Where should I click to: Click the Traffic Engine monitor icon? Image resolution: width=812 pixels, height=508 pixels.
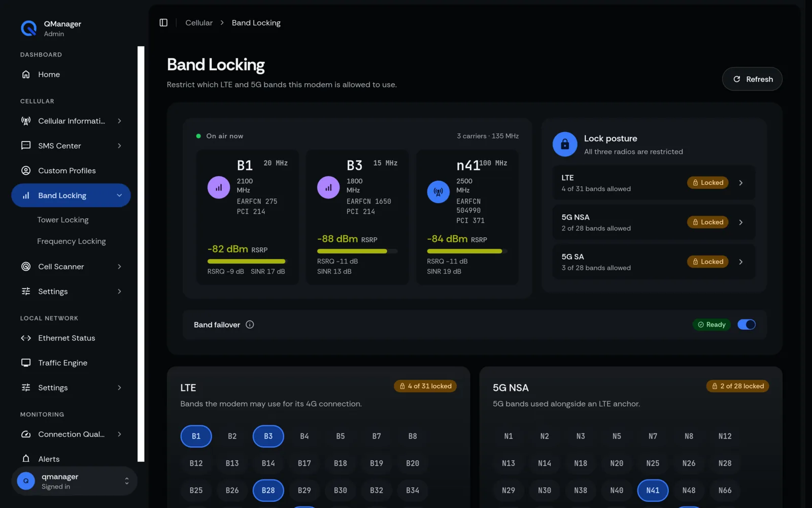click(x=26, y=363)
